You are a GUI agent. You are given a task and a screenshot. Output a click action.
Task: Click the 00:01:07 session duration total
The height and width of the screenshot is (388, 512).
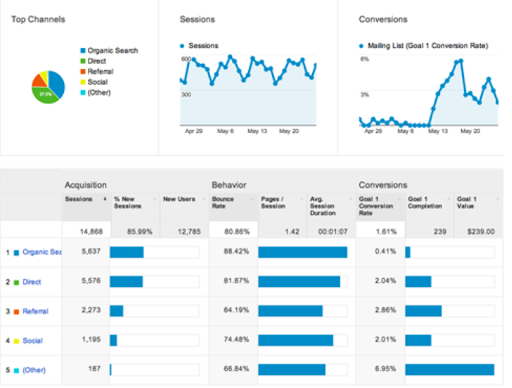coord(333,231)
